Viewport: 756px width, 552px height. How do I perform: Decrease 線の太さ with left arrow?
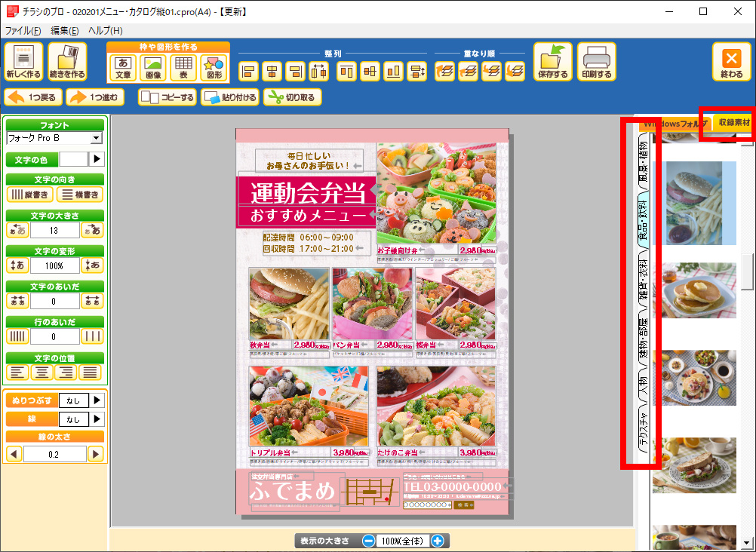[14, 454]
